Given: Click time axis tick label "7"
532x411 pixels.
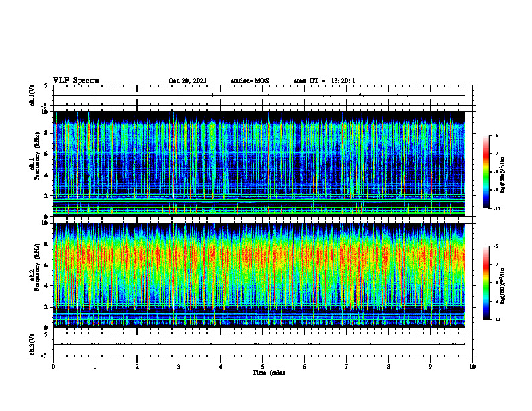Looking at the screenshot, I should pos(347,367).
